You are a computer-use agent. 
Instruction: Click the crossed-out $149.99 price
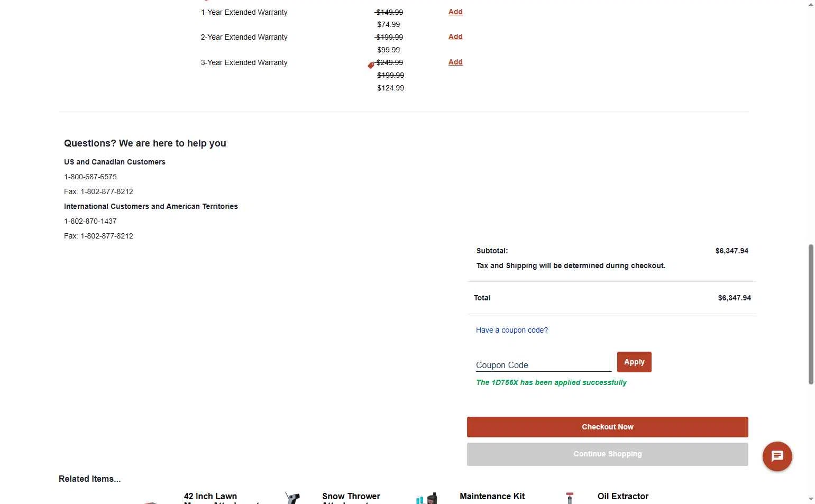pos(389,12)
